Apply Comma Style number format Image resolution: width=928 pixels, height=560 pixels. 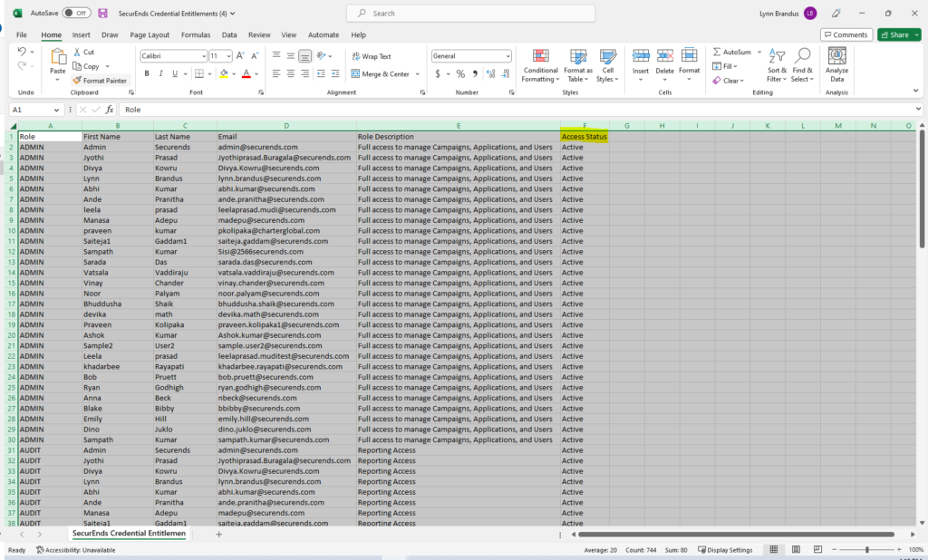pos(475,73)
